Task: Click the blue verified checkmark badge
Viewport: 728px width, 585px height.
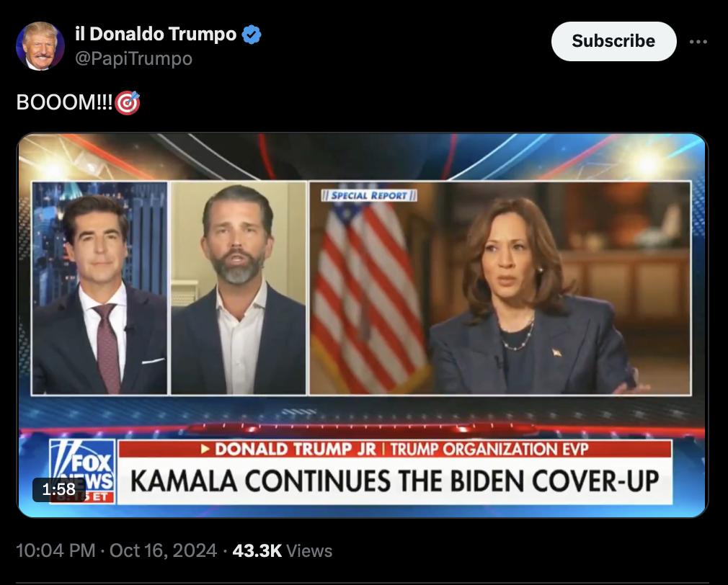Action: coord(252,35)
